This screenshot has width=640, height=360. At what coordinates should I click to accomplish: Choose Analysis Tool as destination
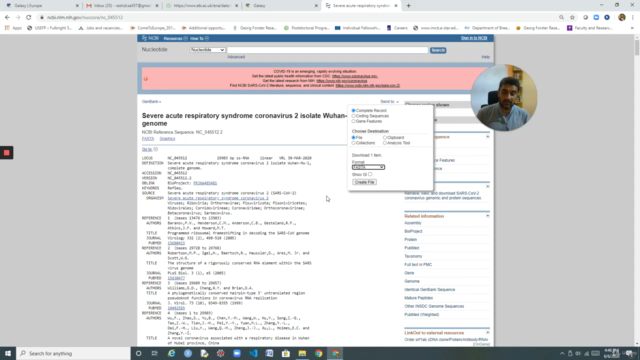(384, 143)
